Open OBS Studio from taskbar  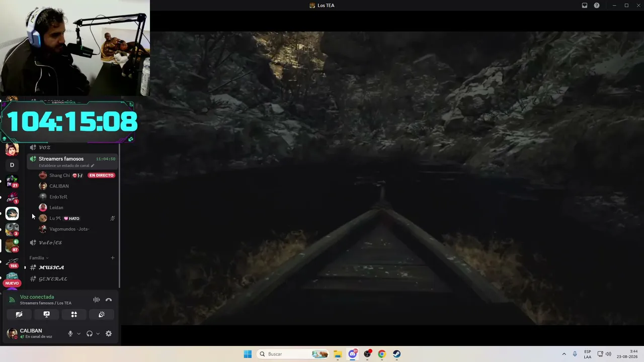pos(367,354)
